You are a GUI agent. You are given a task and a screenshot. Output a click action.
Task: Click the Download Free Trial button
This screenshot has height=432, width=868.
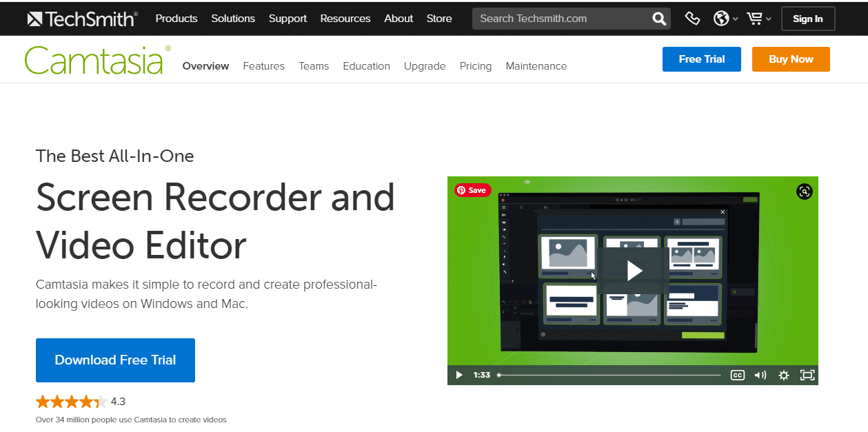(x=115, y=360)
